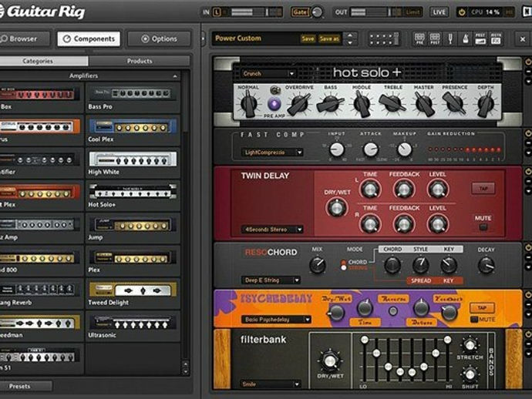Select STRING mode radio on Reso Chord
This screenshot has width=532, height=399.
coord(344,268)
